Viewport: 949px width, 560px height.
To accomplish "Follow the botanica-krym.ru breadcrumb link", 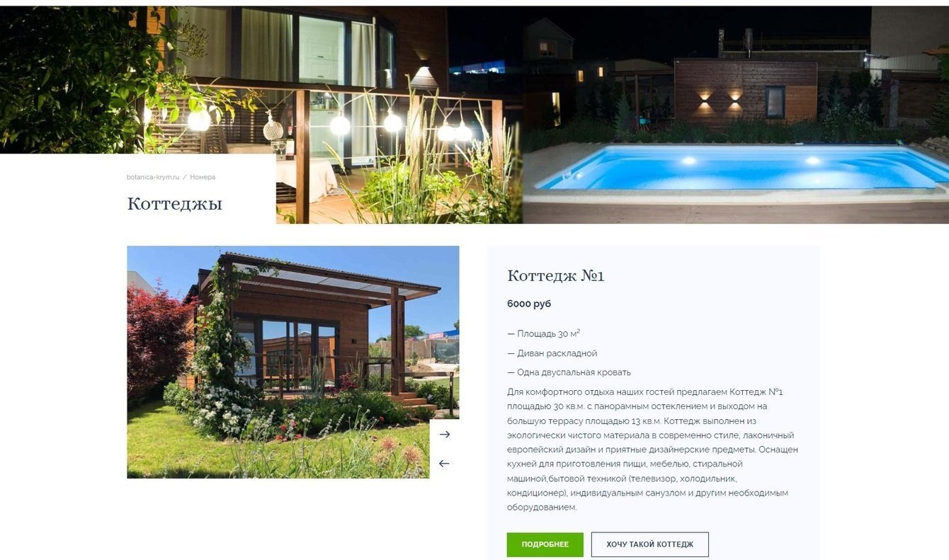I will 153,177.
